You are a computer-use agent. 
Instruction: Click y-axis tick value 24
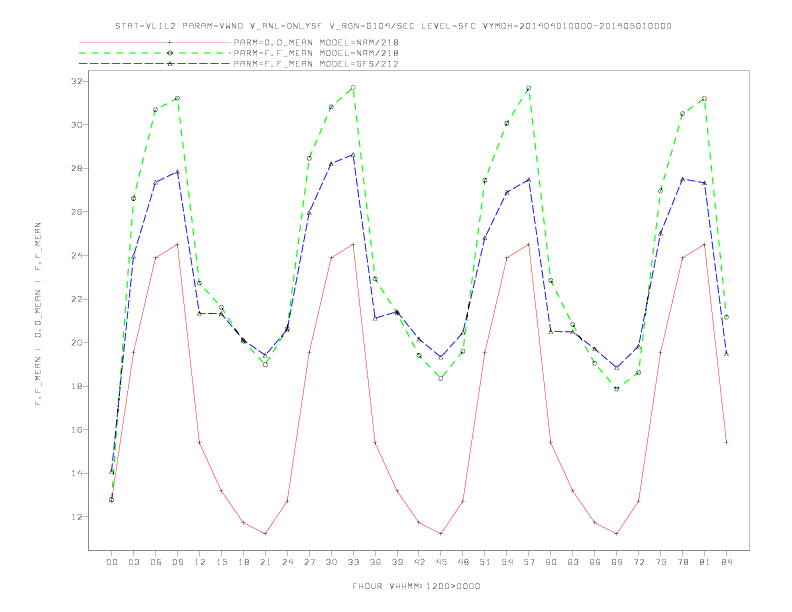coord(77,256)
